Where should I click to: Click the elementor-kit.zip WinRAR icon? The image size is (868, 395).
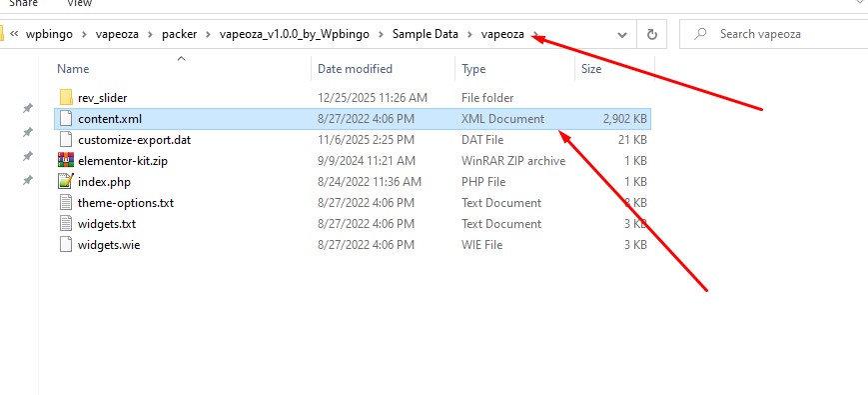coord(66,161)
